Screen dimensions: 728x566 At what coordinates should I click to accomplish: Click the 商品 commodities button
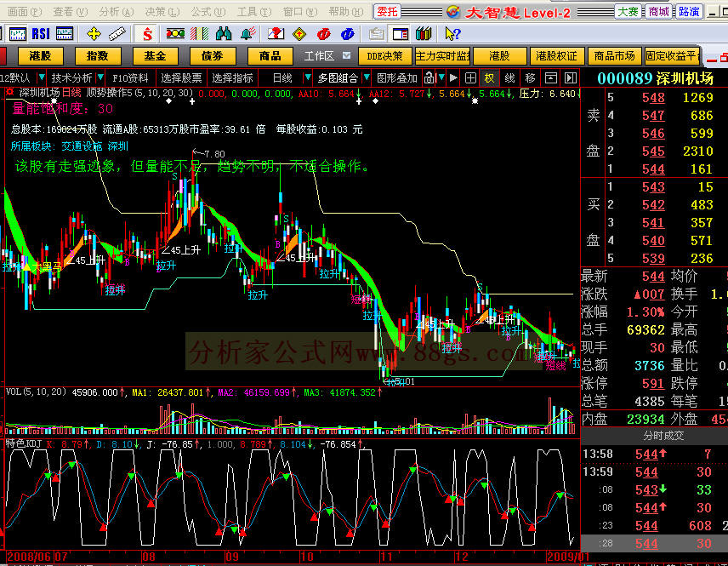point(270,56)
